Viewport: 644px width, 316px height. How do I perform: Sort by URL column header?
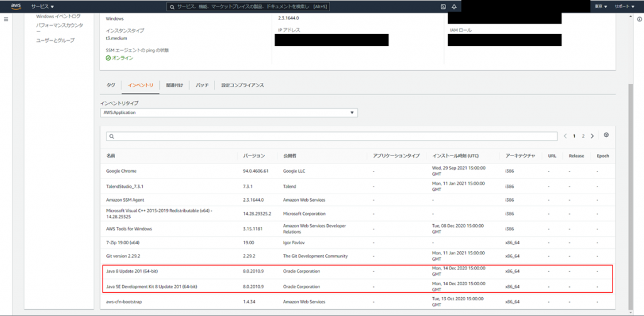[552, 156]
